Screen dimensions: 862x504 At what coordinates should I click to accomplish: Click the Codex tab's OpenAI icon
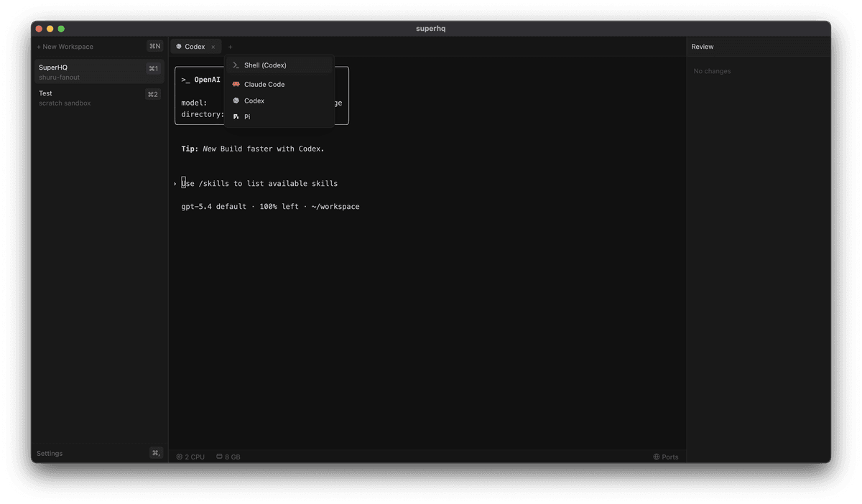[x=179, y=47]
